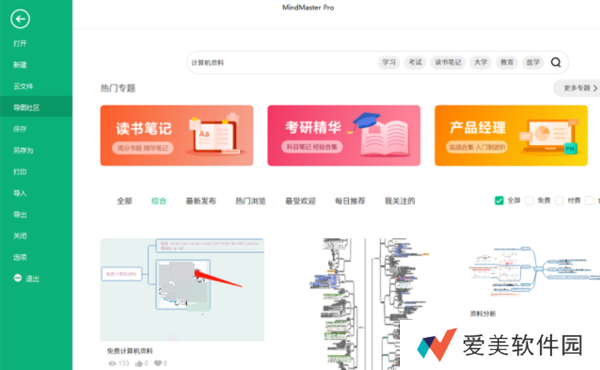
Task: Select 导入 in the sidebar
Action: (20, 193)
